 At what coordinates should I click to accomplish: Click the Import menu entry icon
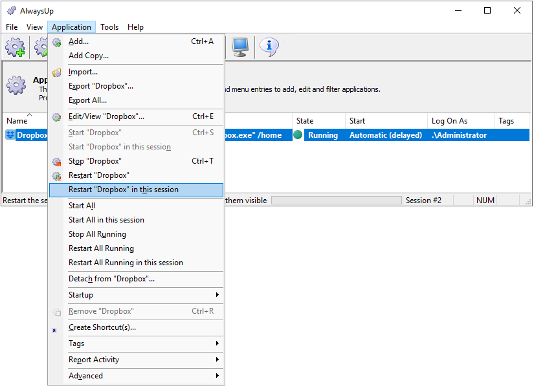pyautogui.click(x=56, y=72)
